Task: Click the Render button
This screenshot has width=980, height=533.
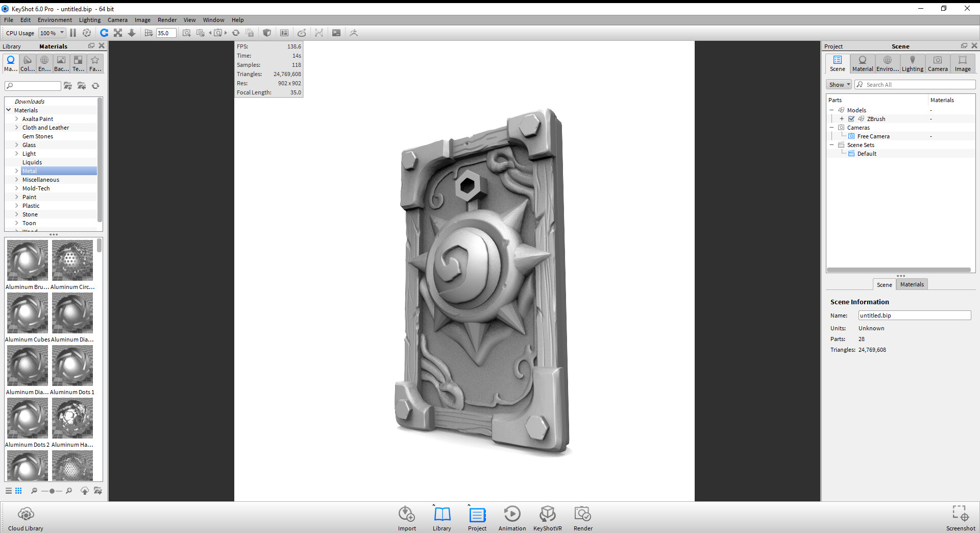Action: pos(583,519)
